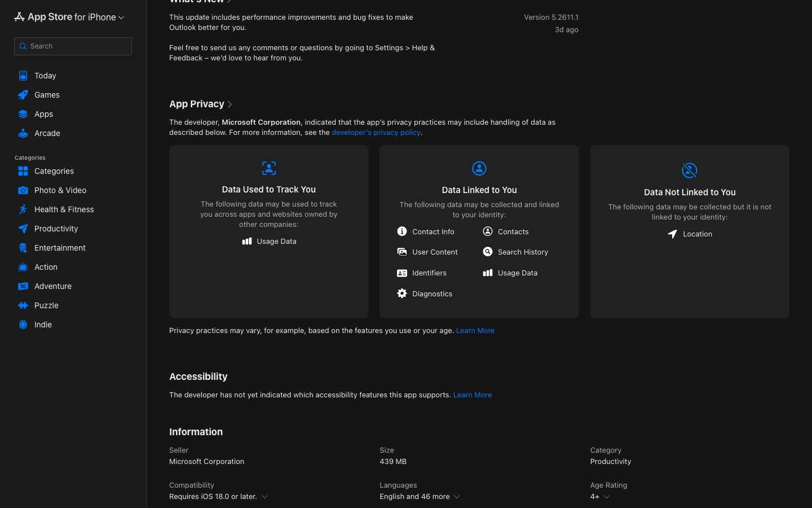The height and width of the screenshot is (508, 812).
Task: Click the Photo & Video camera icon
Action: [x=23, y=190]
